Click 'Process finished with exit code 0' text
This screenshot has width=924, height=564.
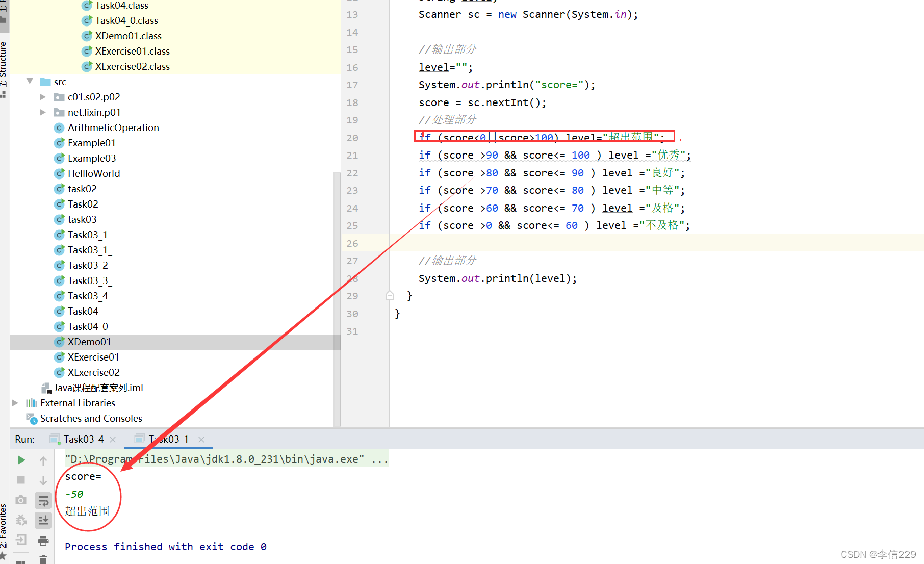(166, 547)
